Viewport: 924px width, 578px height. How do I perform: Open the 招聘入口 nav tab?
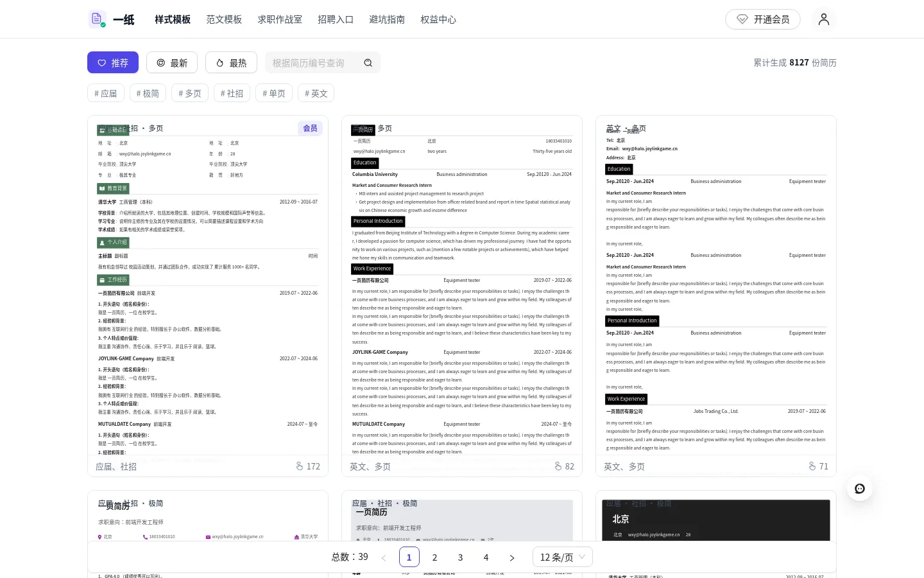[x=336, y=19]
